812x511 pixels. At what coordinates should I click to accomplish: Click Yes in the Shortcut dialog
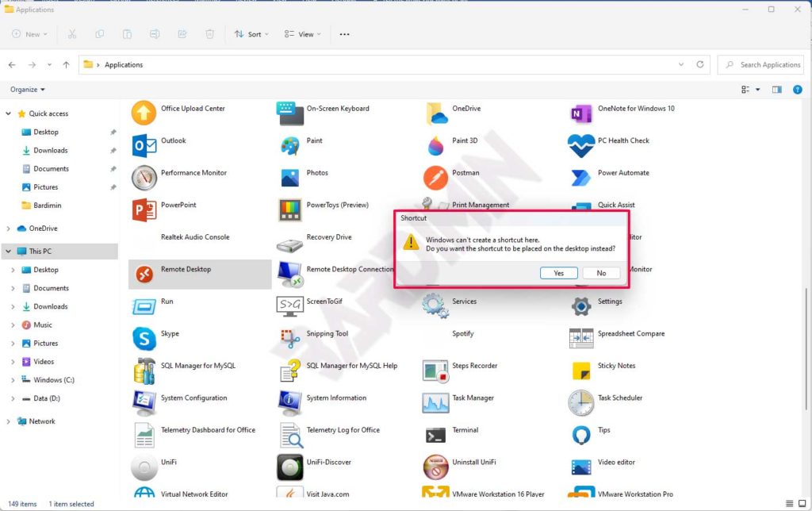(559, 273)
